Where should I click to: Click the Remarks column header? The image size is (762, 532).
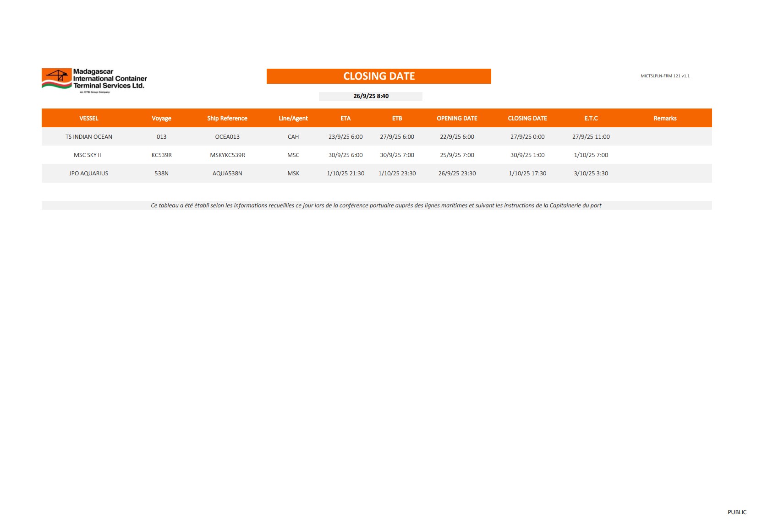[665, 118]
